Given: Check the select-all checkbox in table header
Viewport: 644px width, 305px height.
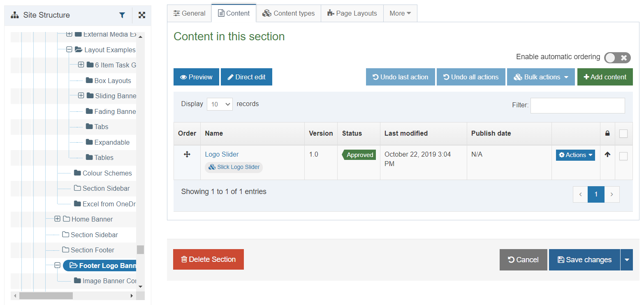Looking at the screenshot, I should pos(623,134).
